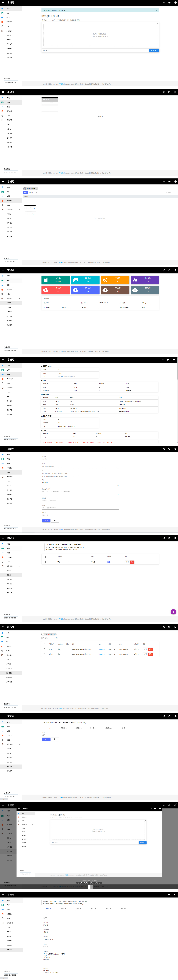The image size is (178, 980).
Task: Open hamburger menu in header above dashboard cards
Action: [x=3, y=270]
